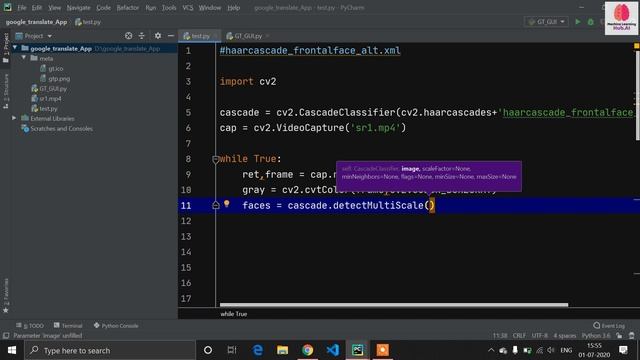The image size is (640, 360).
Task: Open the Help menu
Action: (x=233, y=8)
